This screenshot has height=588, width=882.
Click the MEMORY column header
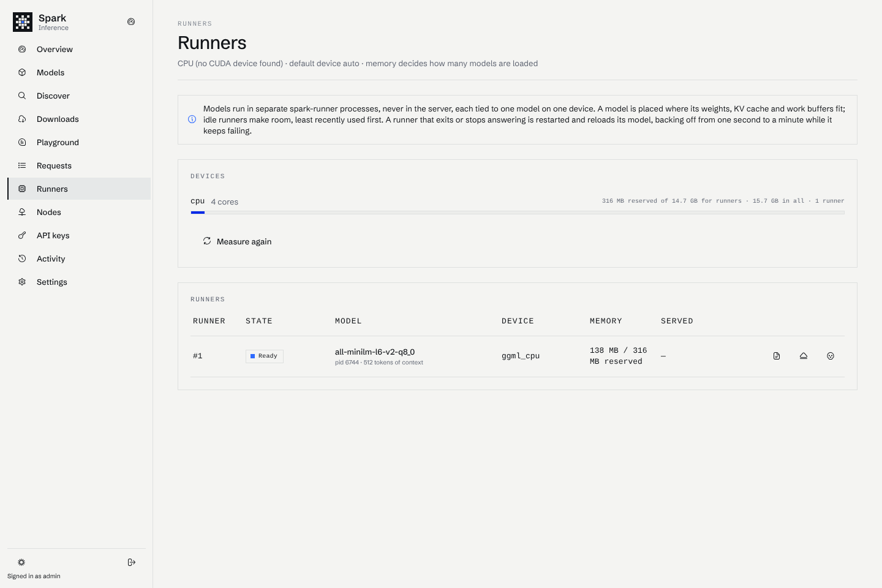(606, 321)
